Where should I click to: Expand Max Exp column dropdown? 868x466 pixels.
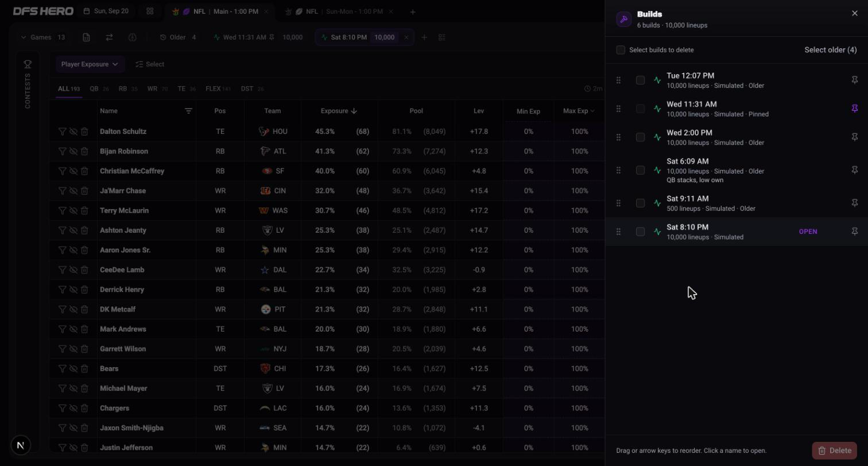point(579,111)
